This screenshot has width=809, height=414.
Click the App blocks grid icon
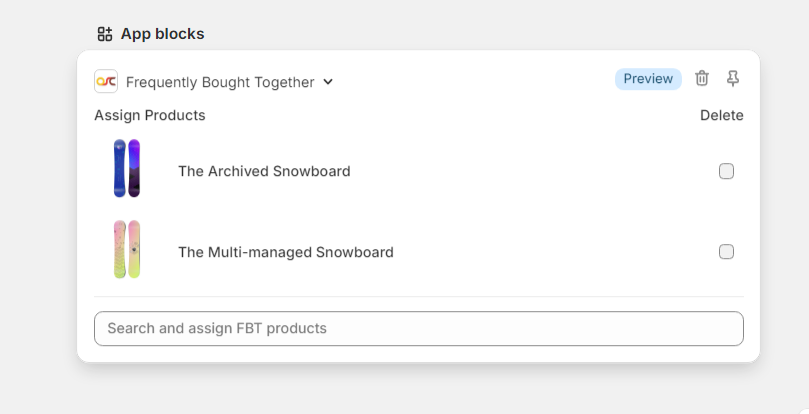tap(105, 34)
